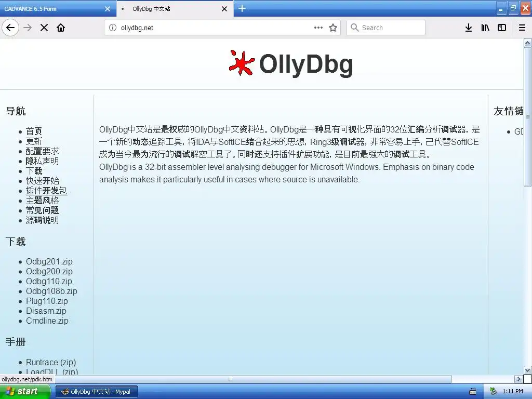Screen dimensions: 532x399
Task: Bookmark this page with the star
Action: 333,28
